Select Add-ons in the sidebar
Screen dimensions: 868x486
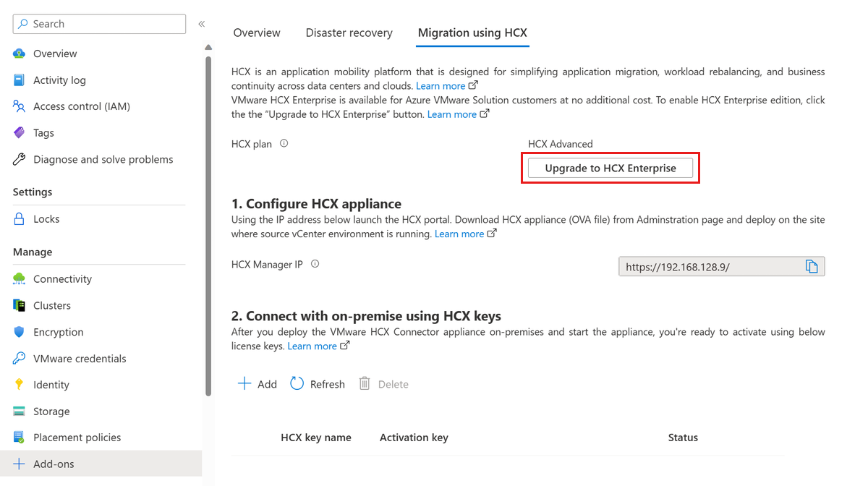click(54, 464)
